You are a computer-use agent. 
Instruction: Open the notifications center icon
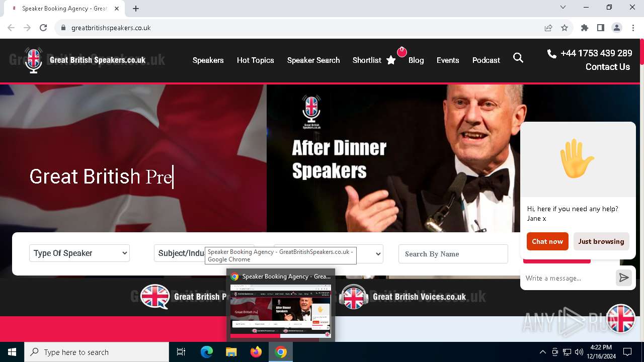627,352
